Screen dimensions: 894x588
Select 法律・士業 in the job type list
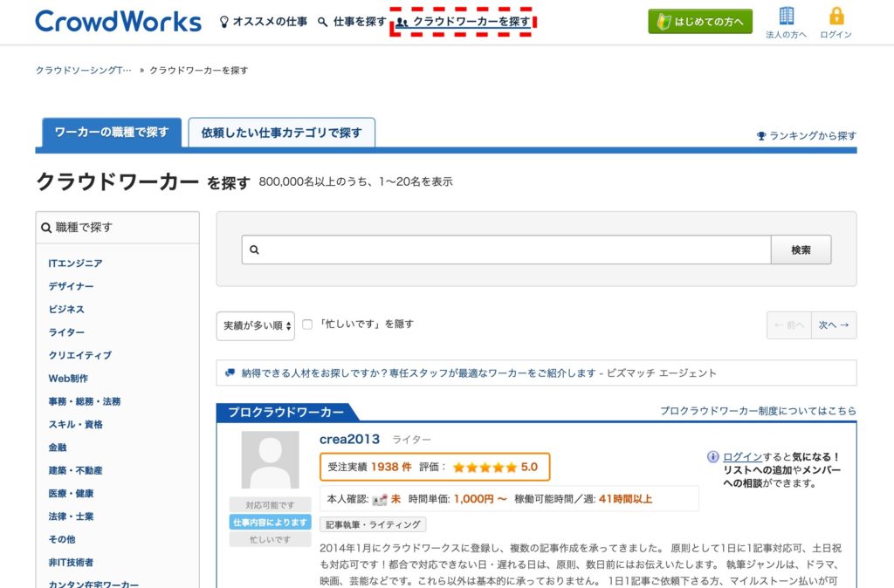[71, 516]
